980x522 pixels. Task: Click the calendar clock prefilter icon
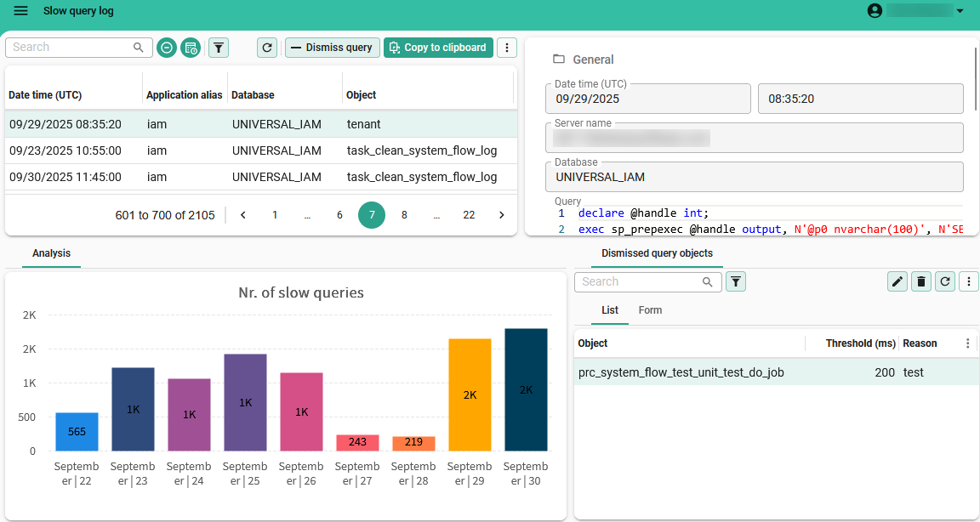click(x=191, y=48)
